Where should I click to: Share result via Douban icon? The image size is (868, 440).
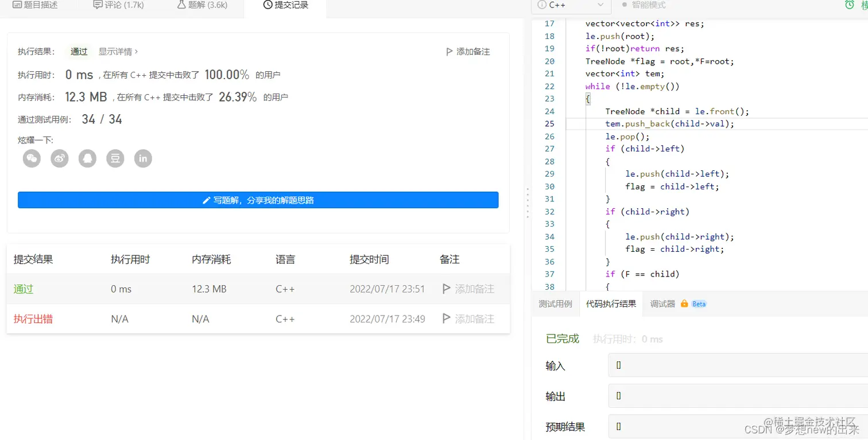coord(115,158)
